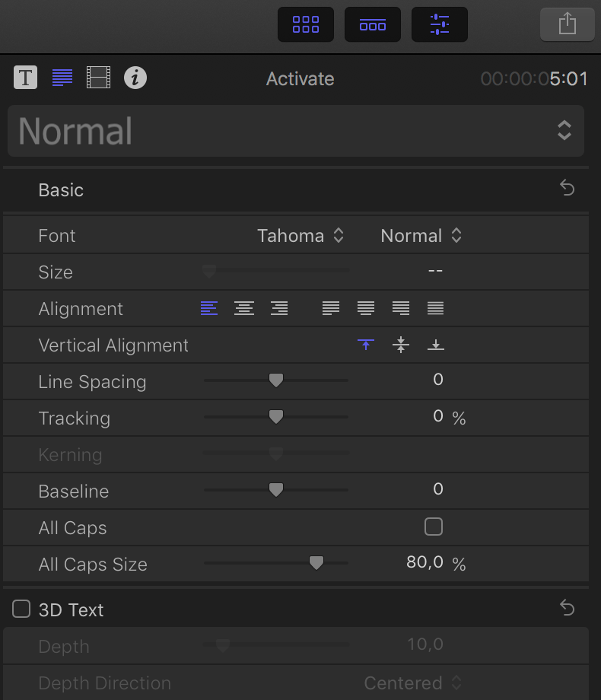
Task: Open the Normal text style preset dropdown
Action: click(296, 131)
